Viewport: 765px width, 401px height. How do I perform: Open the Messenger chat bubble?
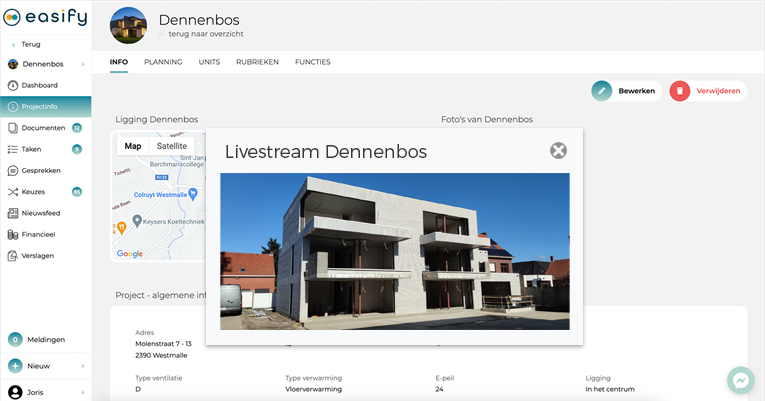tap(740, 380)
